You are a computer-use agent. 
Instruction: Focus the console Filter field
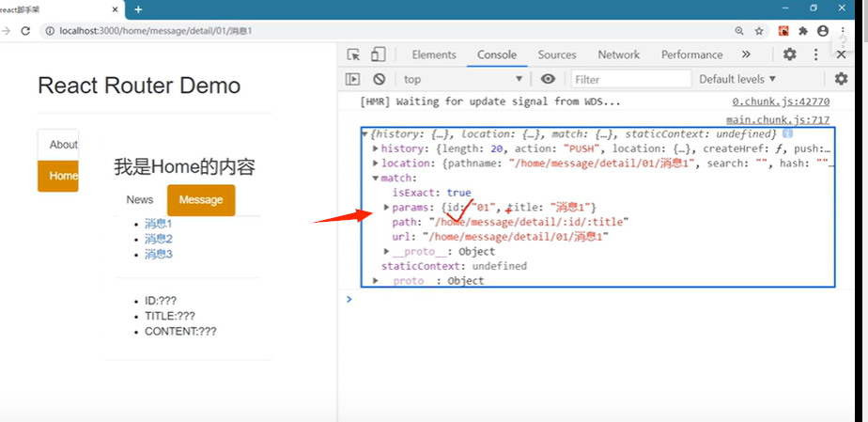631,79
